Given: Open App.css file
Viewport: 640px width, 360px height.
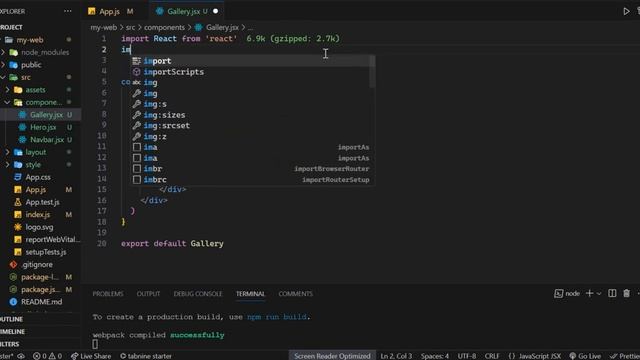Looking at the screenshot, I should coord(38,177).
